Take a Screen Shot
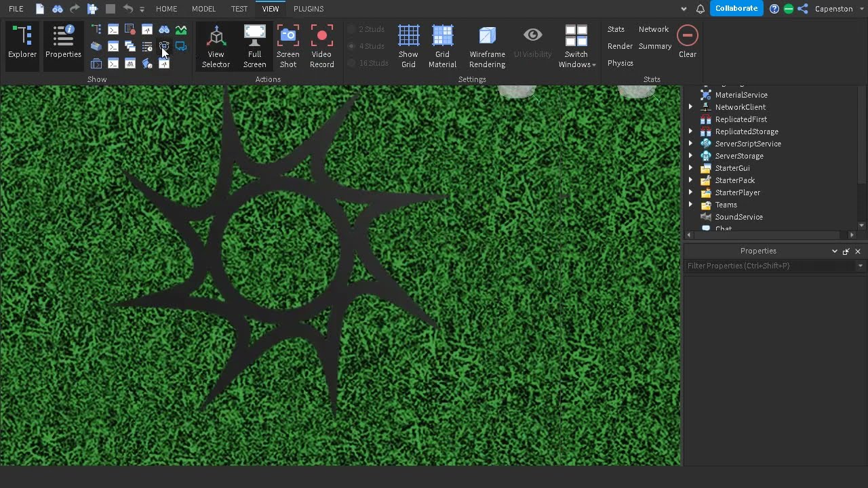 (288, 46)
